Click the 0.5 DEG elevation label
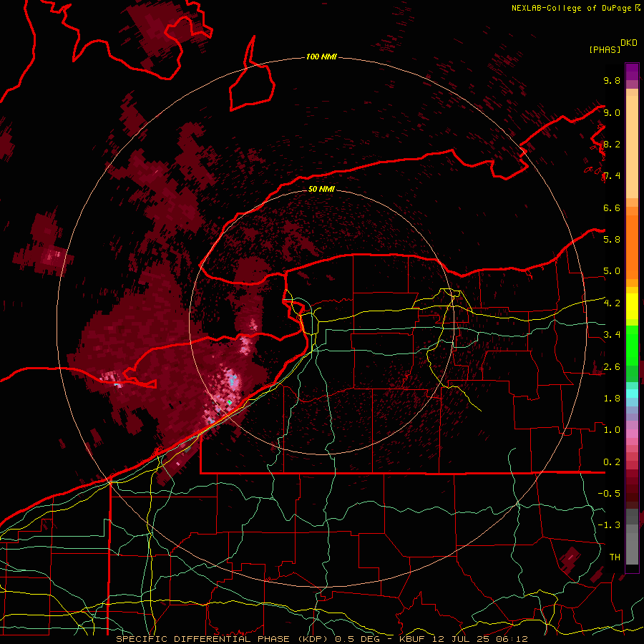 [357, 639]
